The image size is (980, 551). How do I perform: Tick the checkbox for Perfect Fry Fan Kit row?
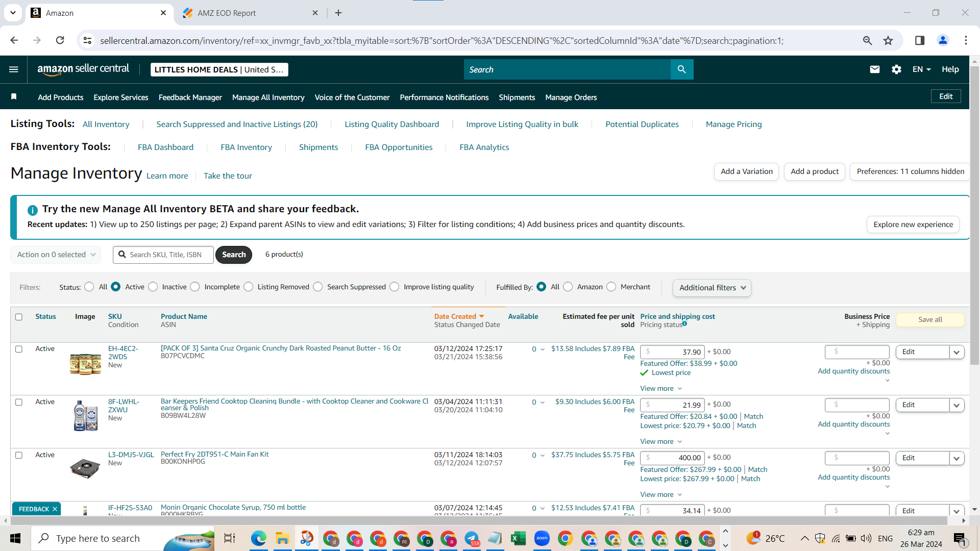(19, 456)
